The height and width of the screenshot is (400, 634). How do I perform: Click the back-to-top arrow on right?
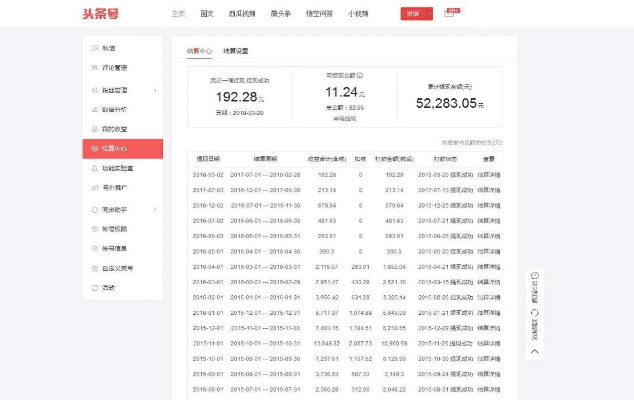point(535,351)
